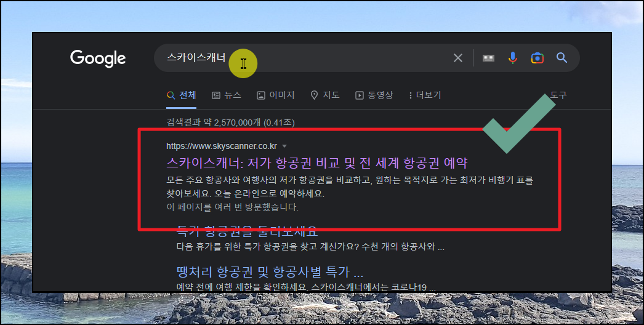The width and height of the screenshot is (644, 325).
Task: Open image search with the camera icon
Action: [537, 58]
